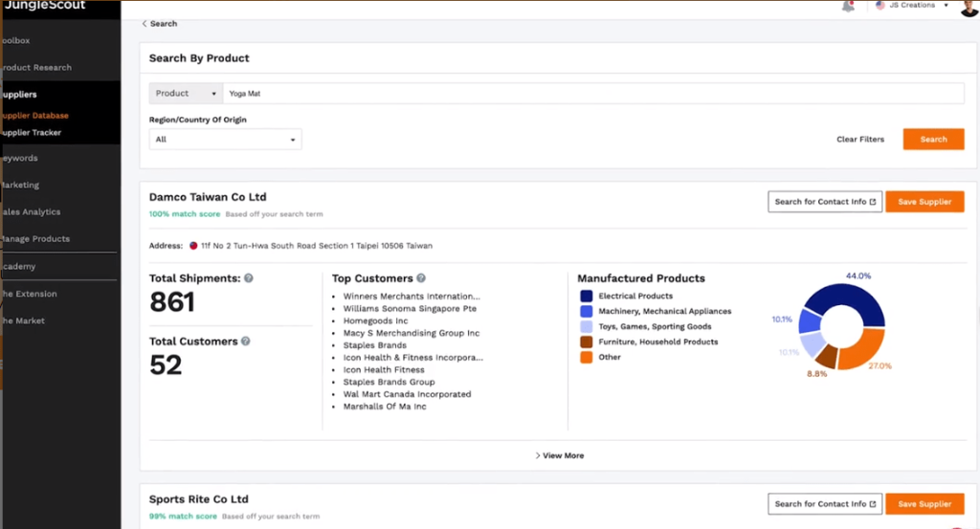980x529 pixels.
Task: Click the Total Customers help icon
Action: pyautogui.click(x=246, y=342)
